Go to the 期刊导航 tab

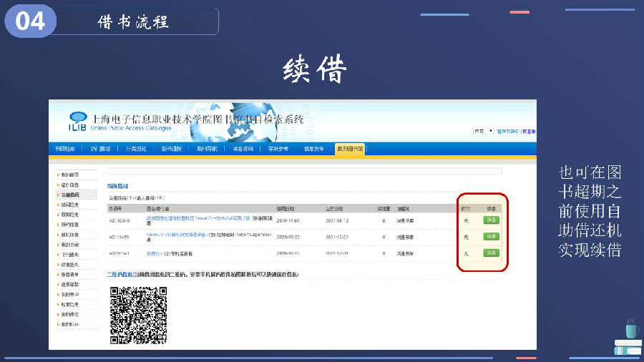point(208,149)
